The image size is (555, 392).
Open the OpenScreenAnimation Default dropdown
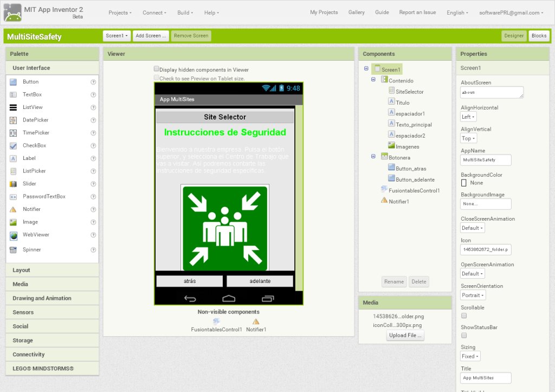coord(472,274)
